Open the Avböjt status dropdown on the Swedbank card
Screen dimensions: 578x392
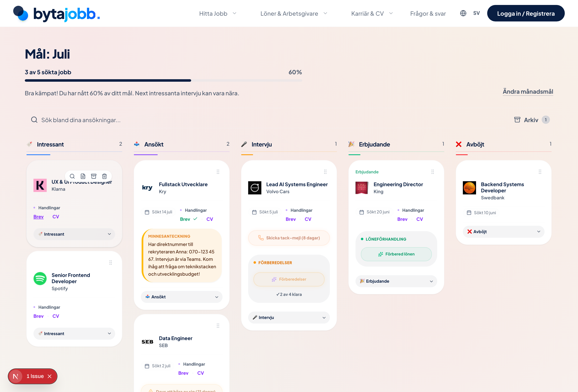[x=503, y=232]
